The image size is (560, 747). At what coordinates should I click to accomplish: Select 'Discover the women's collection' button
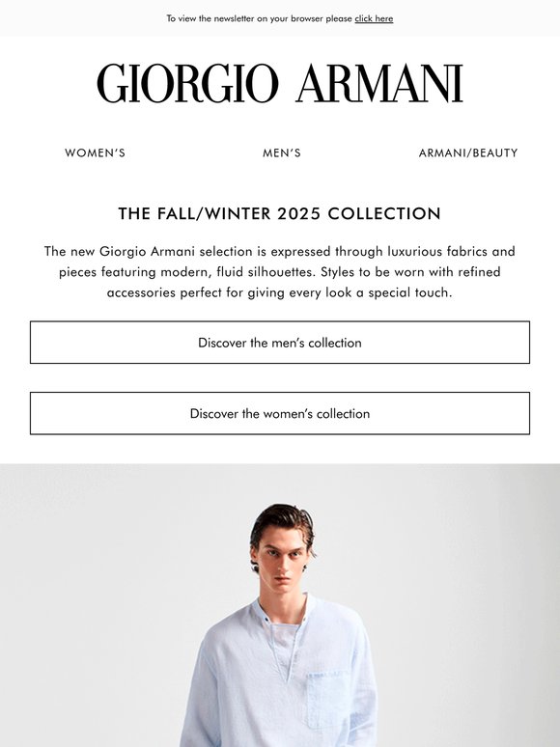tap(280, 413)
